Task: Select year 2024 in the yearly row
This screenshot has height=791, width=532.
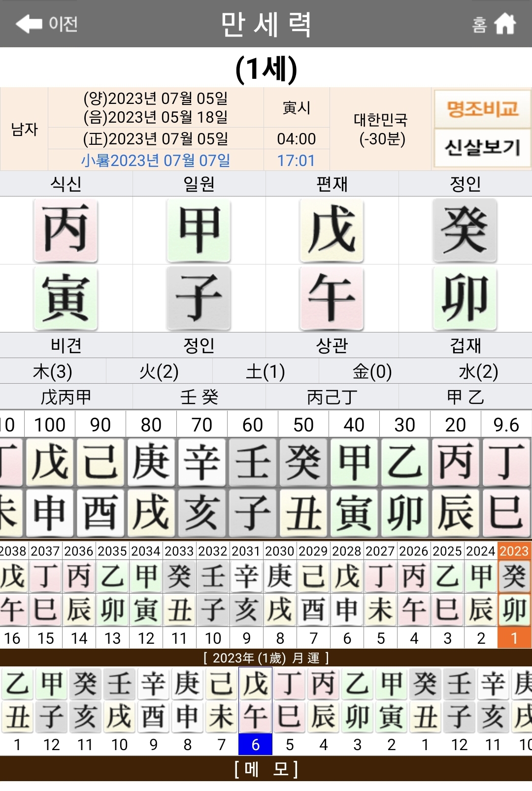Action: click(481, 551)
